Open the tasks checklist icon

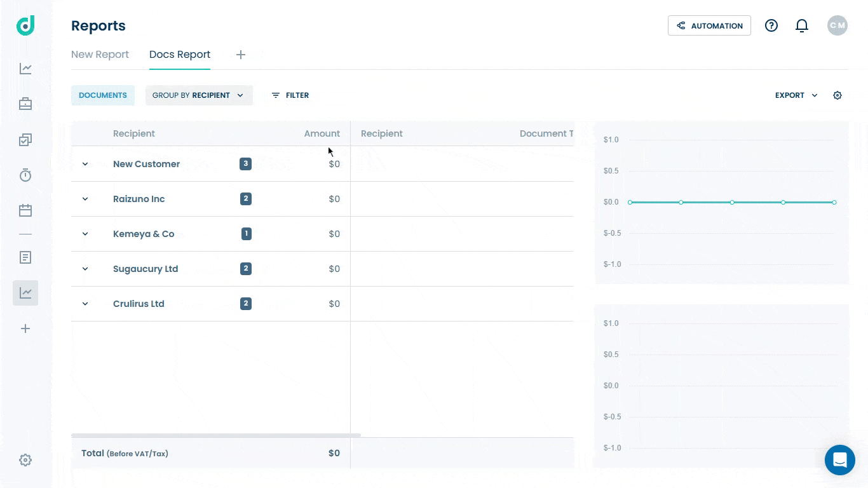(25, 140)
